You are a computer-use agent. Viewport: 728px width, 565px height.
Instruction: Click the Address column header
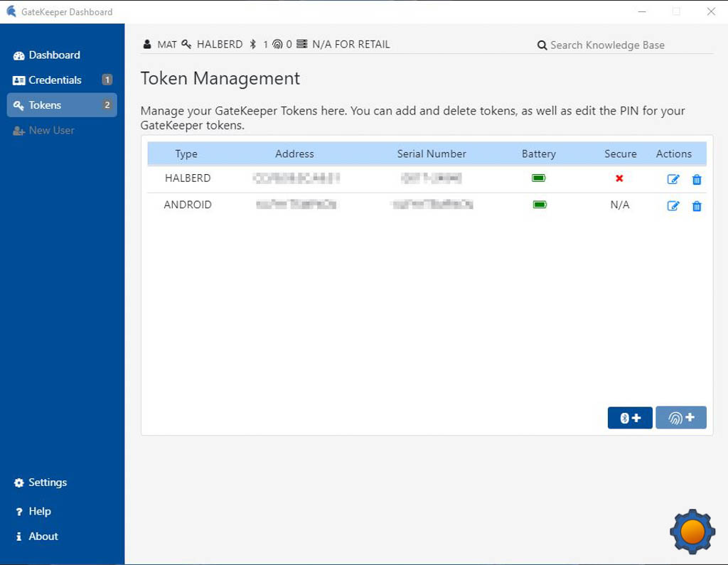294,154
